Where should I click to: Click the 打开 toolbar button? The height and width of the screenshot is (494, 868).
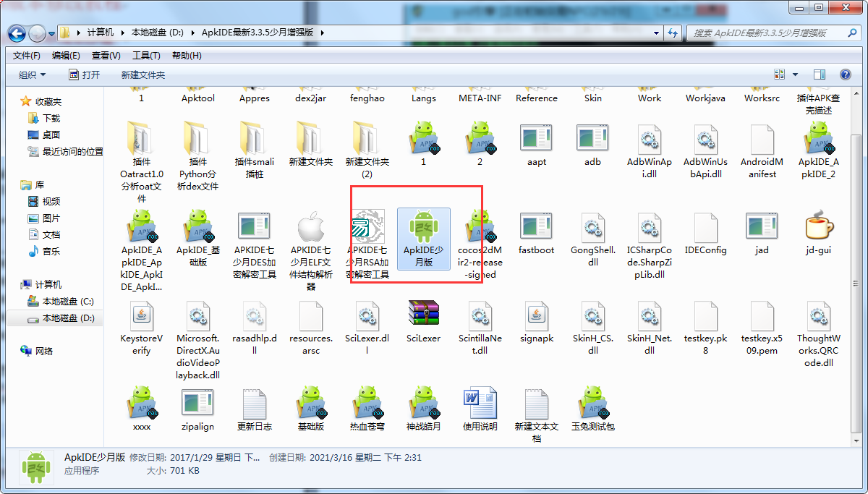(85, 75)
